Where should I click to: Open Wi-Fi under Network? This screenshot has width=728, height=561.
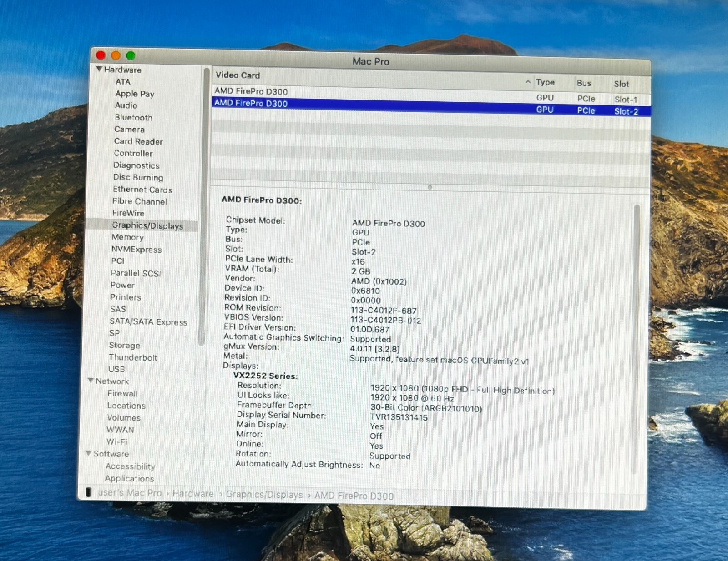117,442
